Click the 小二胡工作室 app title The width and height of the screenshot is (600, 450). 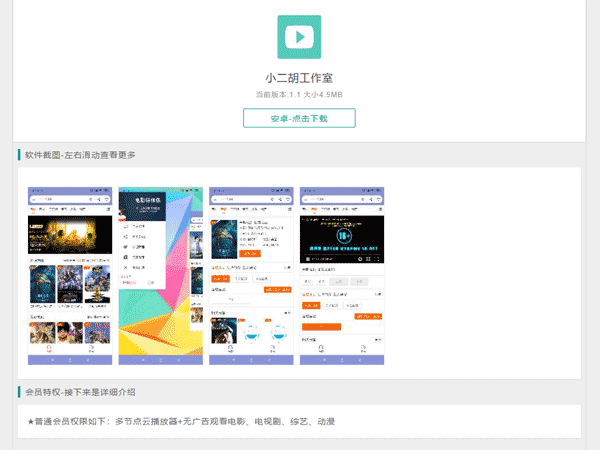click(x=299, y=77)
